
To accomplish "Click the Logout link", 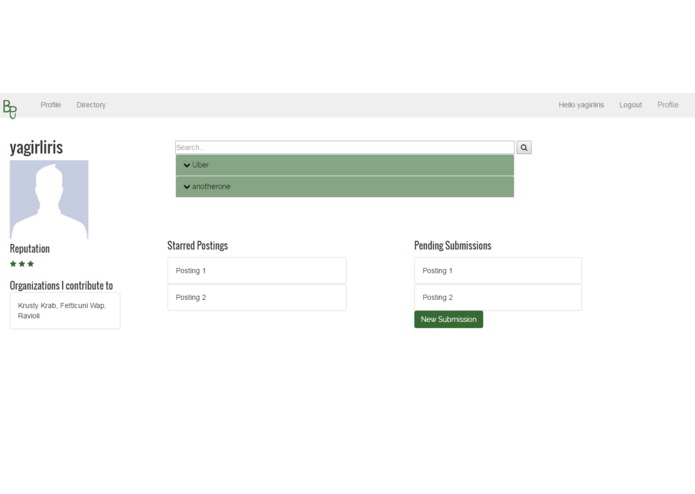I will click(630, 105).
